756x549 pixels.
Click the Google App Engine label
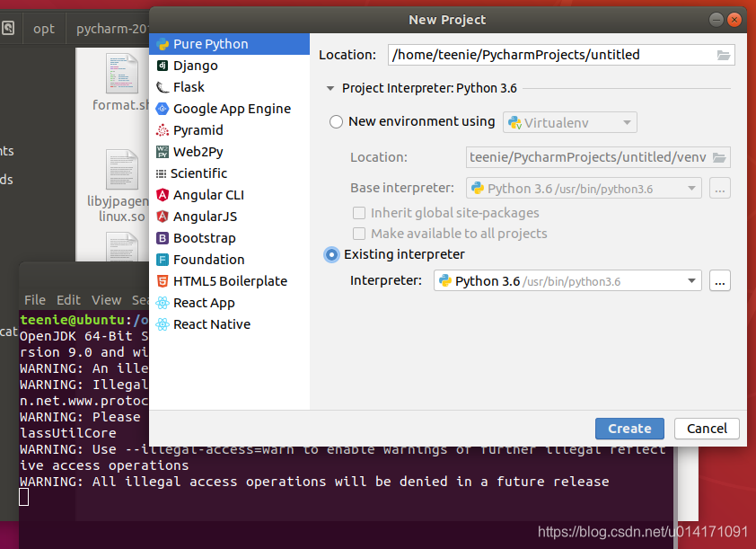[232, 109]
